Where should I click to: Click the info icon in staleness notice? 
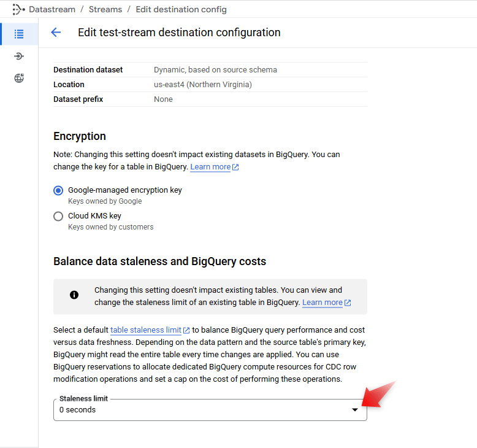tap(74, 295)
